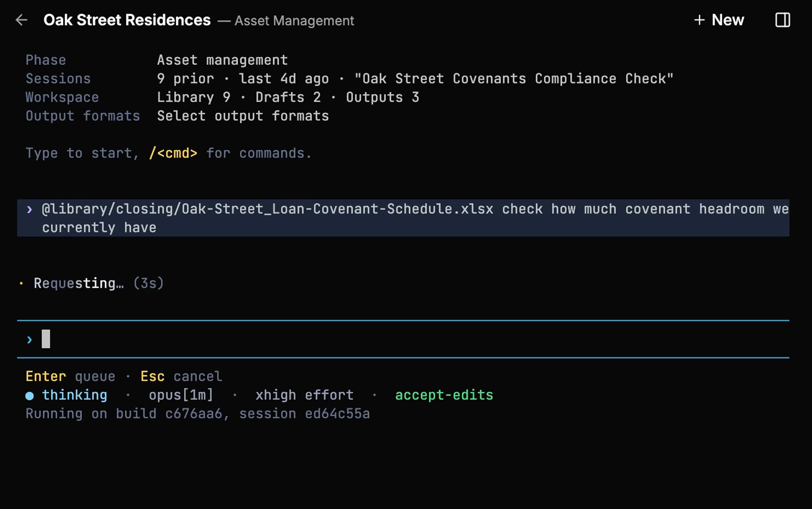The width and height of the screenshot is (812, 509).
Task: Focus the message input field
Action: pos(403,339)
